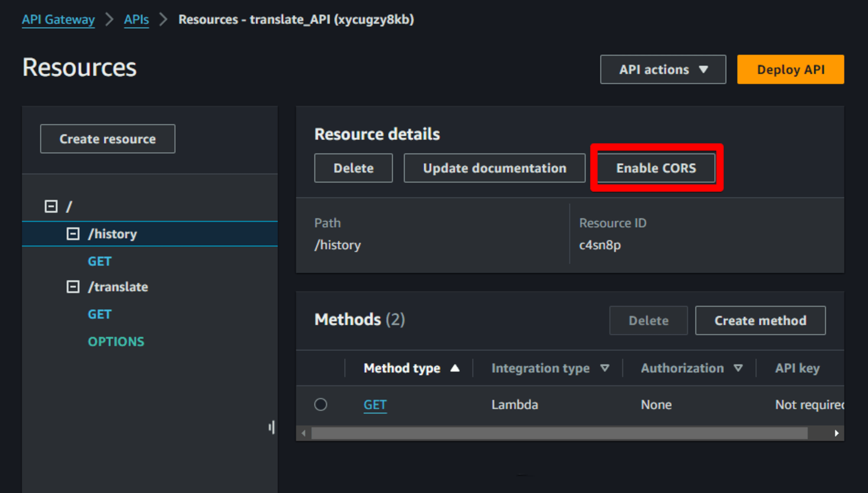Click the Lambda integration type cell
Image resolution: width=868 pixels, height=493 pixels.
coord(514,405)
